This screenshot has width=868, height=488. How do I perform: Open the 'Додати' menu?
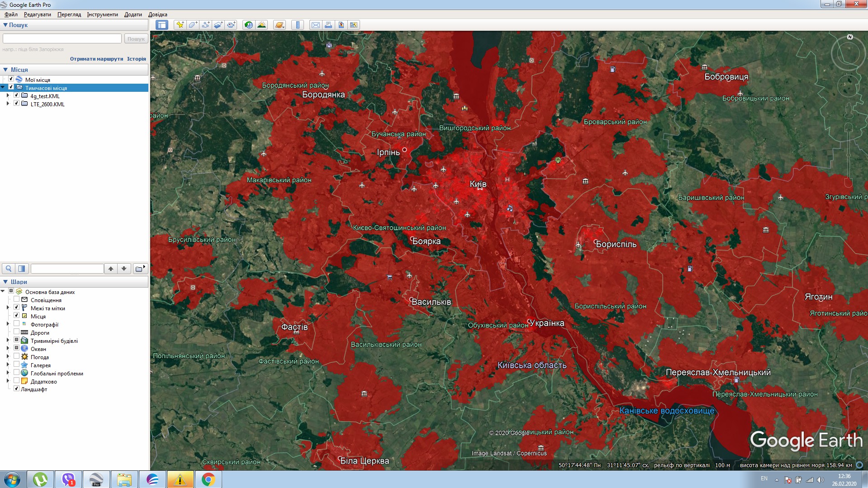coord(133,14)
